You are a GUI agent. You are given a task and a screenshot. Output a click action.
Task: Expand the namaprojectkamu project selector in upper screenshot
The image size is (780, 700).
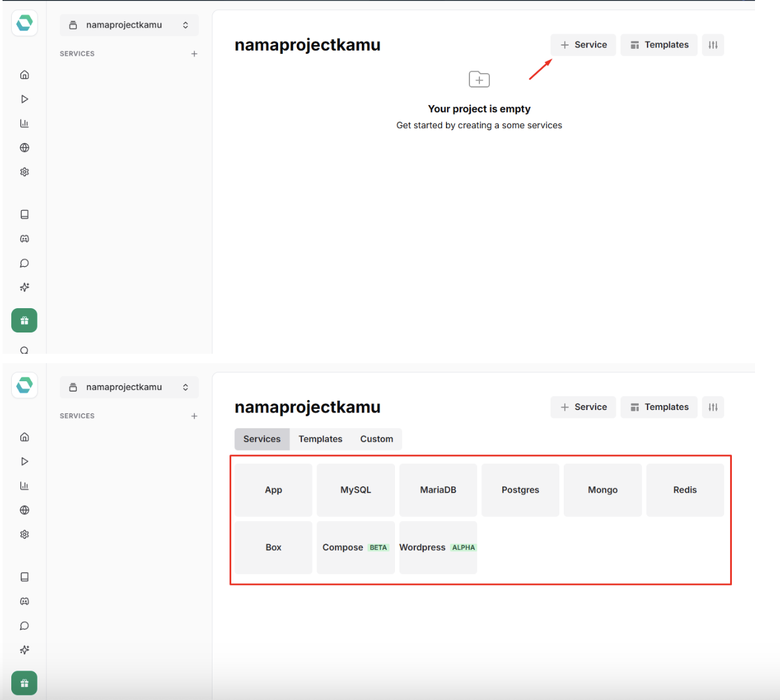[129, 25]
